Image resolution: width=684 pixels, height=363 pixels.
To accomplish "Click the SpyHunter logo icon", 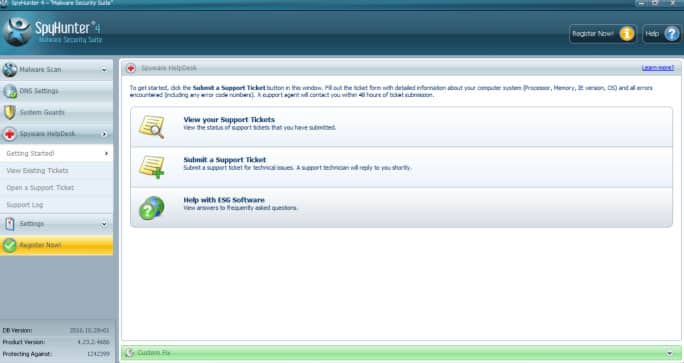I will click(17, 32).
